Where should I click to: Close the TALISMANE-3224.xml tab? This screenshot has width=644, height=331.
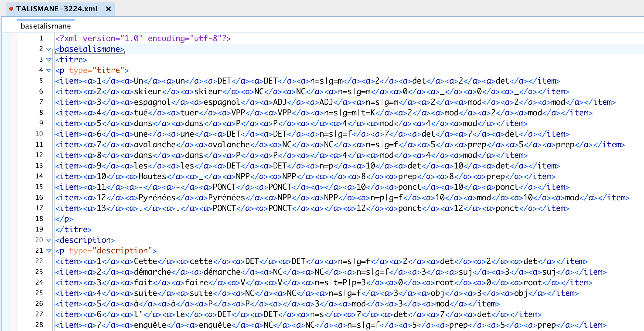(x=108, y=9)
